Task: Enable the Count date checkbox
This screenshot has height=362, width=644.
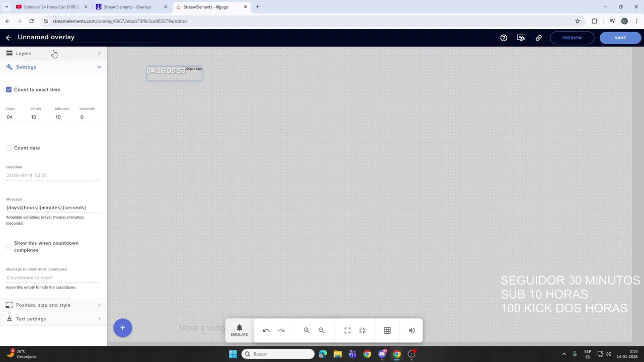Action: click(9, 148)
